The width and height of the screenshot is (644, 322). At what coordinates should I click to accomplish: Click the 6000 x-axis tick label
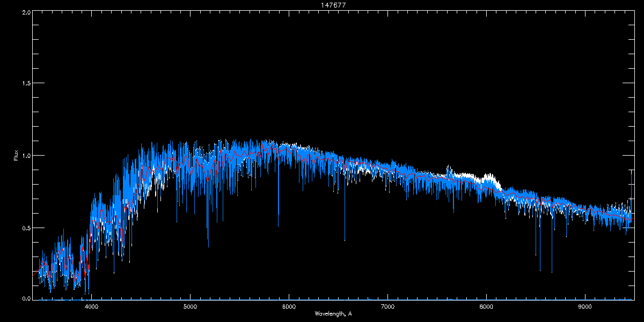coord(289,306)
